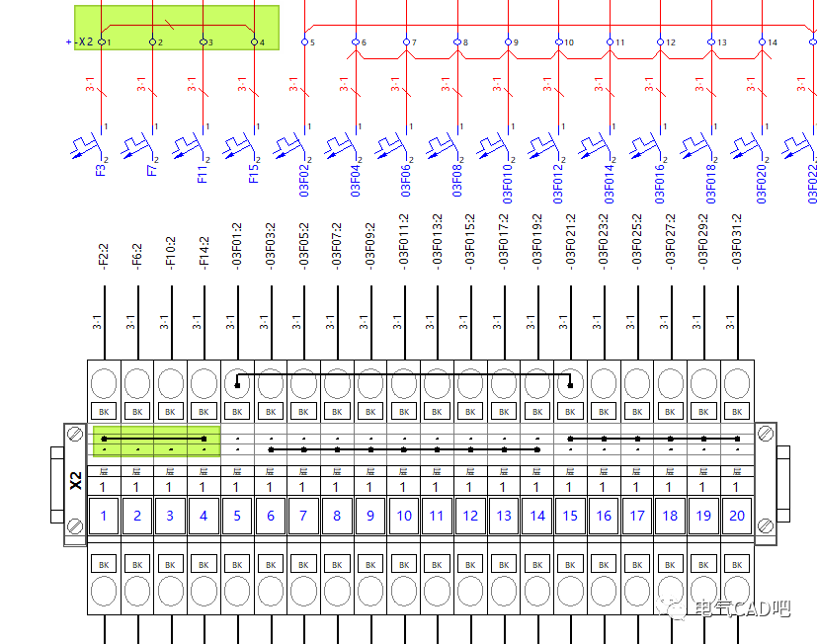Select the -03F013:2 target label
The height and width of the screenshot is (644, 817).
(x=437, y=242)
